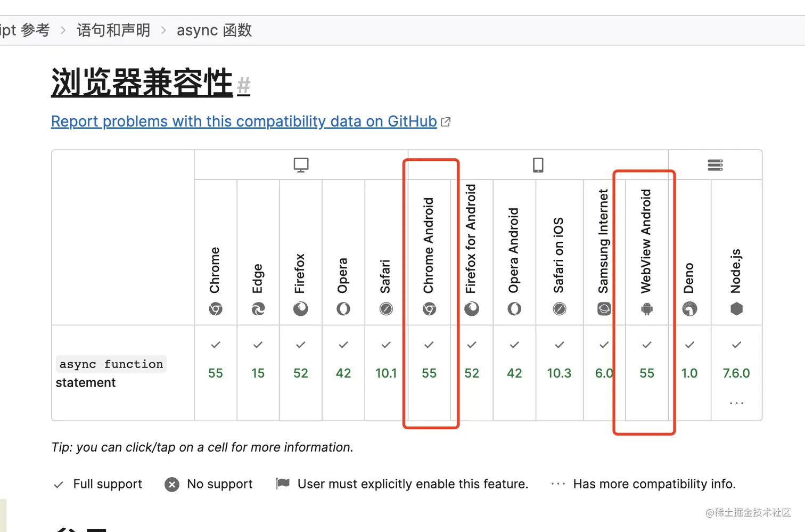Click the Chrome Android column header label
Image resolution: width=805 pixels, height=532 pixels.
tap(429, 245)
